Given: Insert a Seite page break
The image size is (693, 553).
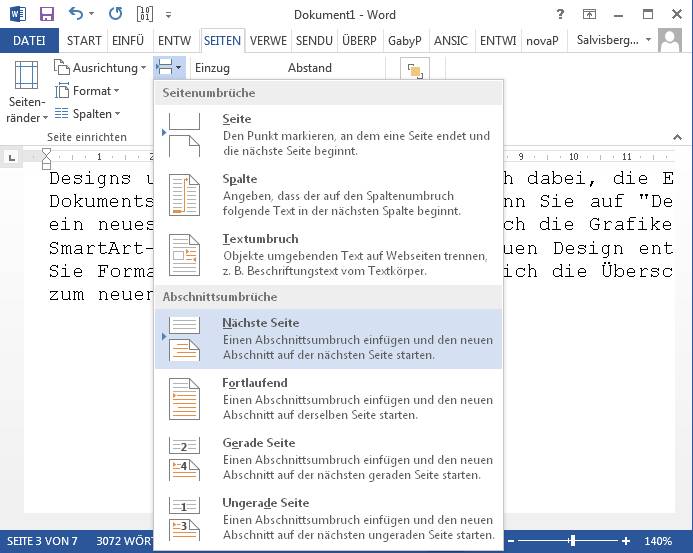Looking at the screenshot, I should tap(328, 135).
